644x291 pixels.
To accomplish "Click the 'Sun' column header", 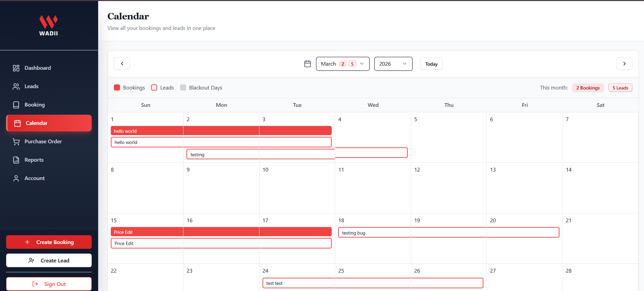I will [146, 105].
